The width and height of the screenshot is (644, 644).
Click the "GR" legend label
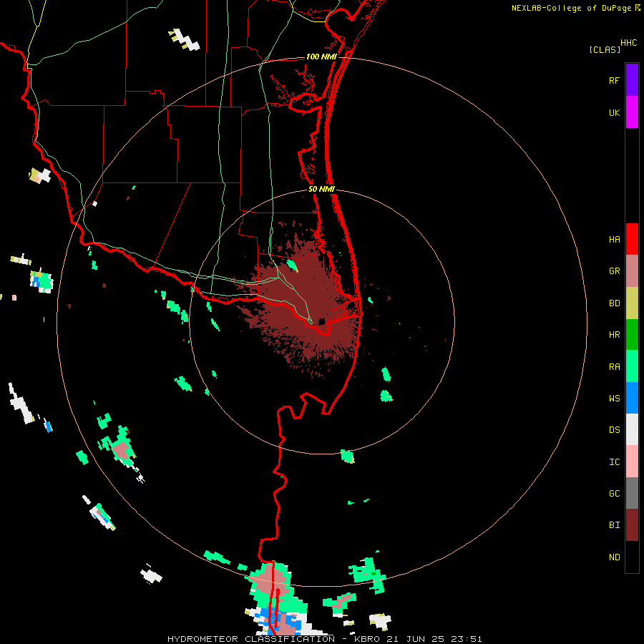click(x=614, y=270)
